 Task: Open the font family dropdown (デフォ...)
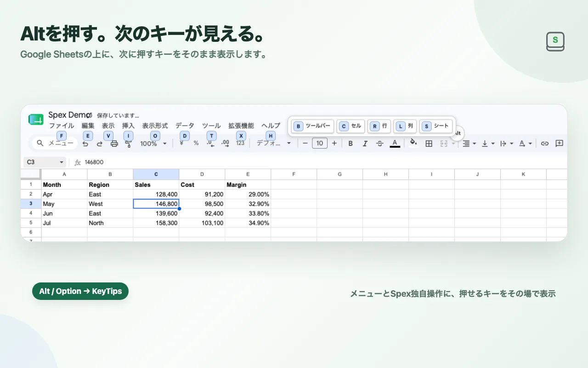point(274,143)
